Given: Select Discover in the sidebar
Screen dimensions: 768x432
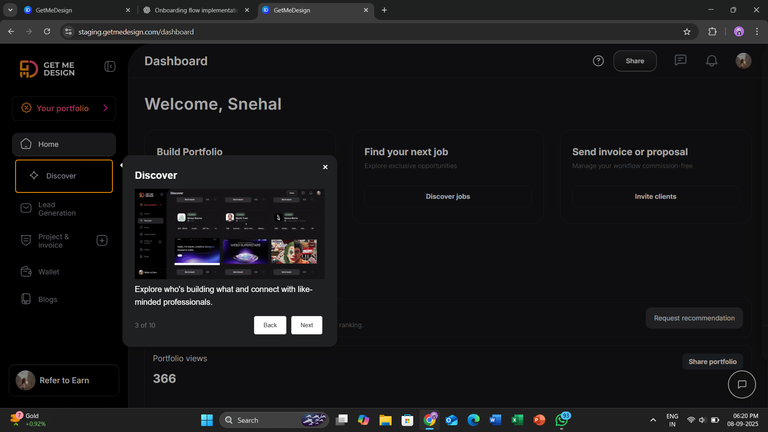Looking at the screenshot, I should 64,176.
